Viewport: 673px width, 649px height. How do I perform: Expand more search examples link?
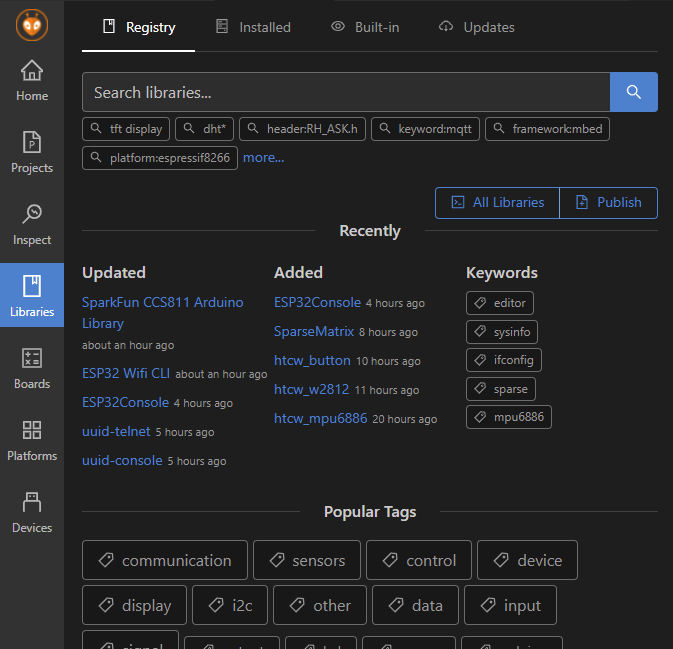point(264,157)
